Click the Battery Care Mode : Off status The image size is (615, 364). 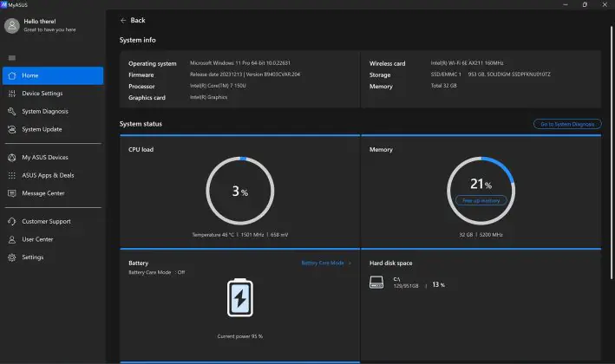tap(156, 272)
